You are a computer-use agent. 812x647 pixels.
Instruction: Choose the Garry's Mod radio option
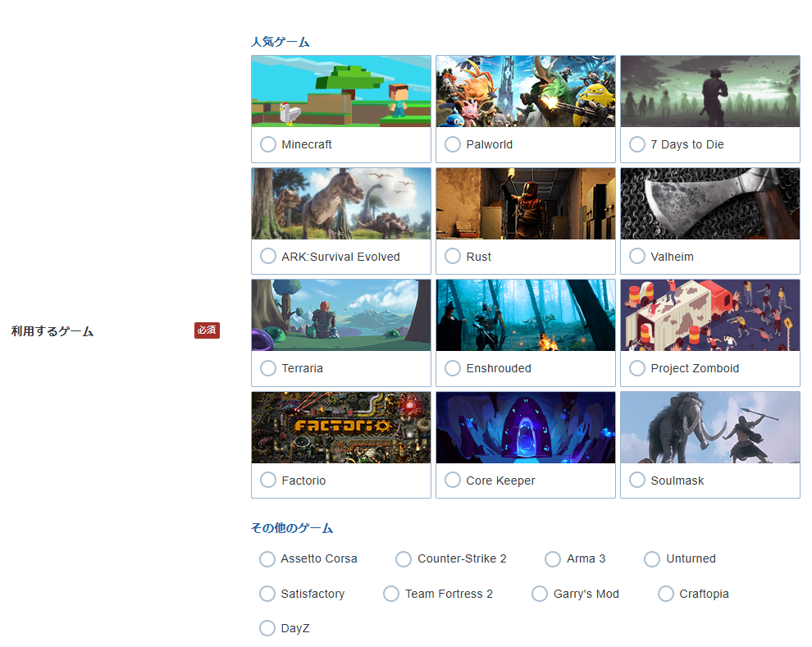click(x=540, y=594)
